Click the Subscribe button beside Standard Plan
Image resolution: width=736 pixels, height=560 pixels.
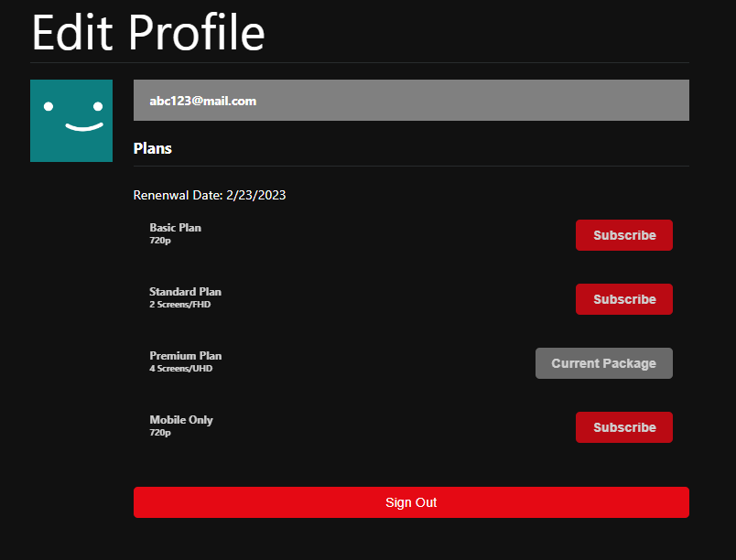coord(624,299)
